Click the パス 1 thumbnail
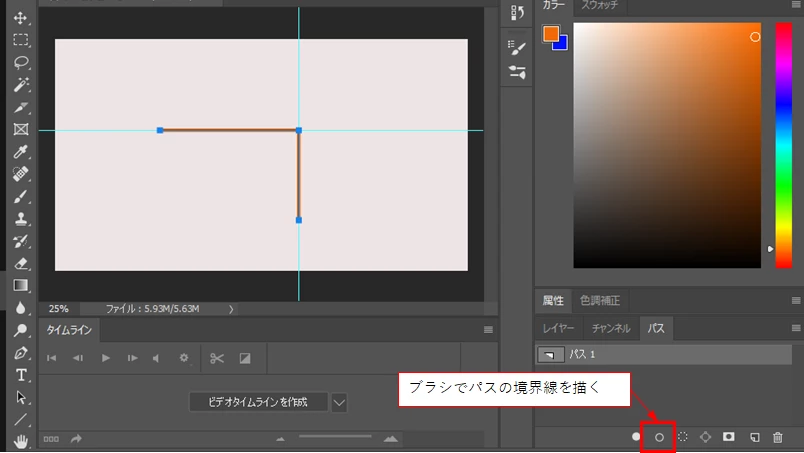The height and width of the screenshot is (453, 804). [x=550, y=354]
